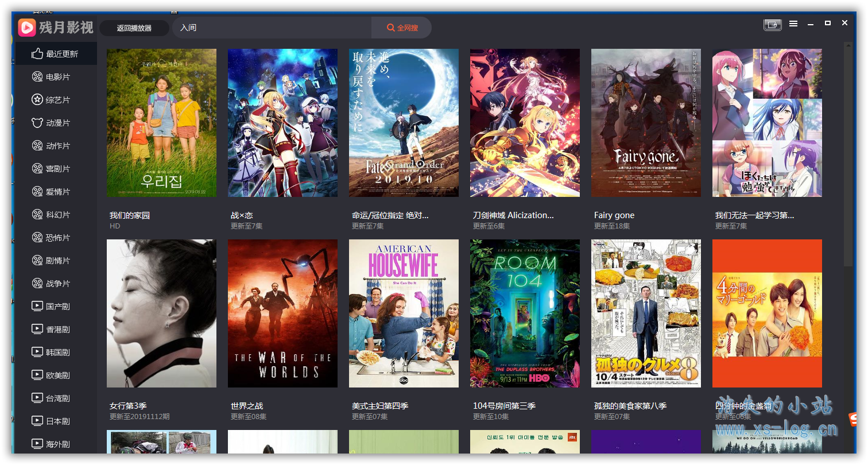The image size is (868, 465).
Task: Click the reel icon beside 科幻片
Action: tap(37, 214)
